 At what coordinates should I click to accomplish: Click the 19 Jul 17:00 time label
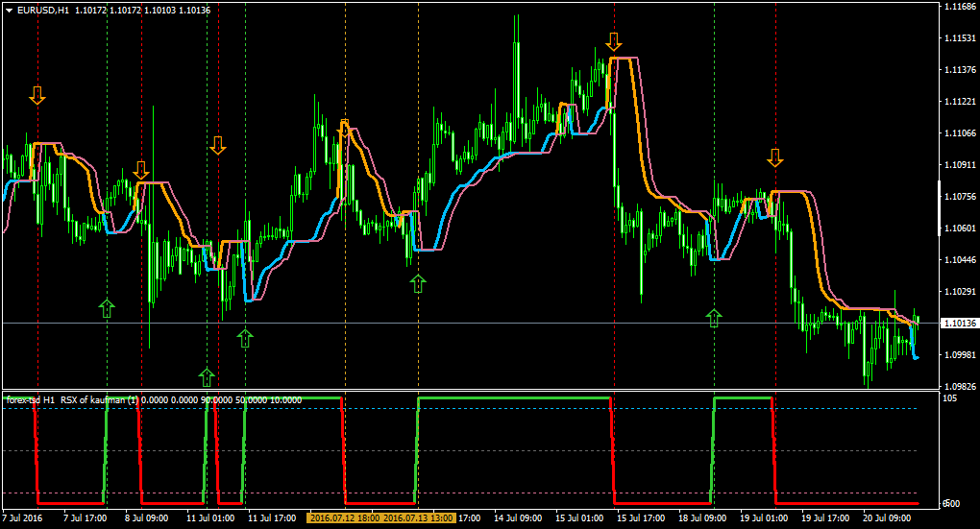825,518
